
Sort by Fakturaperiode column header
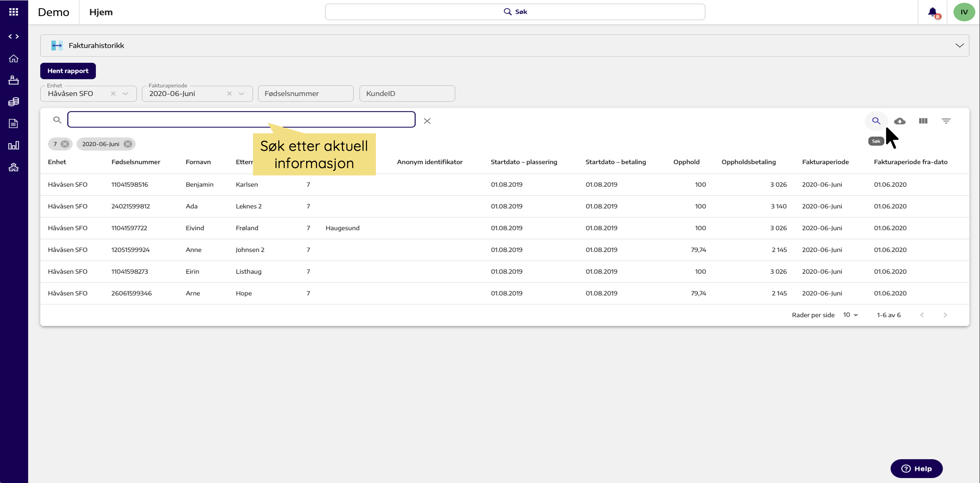tap(825, 162)
